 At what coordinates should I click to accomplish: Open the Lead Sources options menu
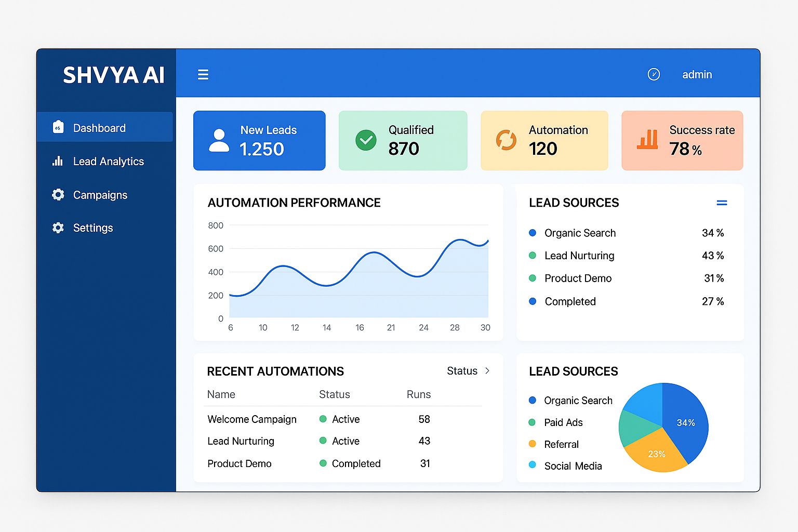click(722, 203)
